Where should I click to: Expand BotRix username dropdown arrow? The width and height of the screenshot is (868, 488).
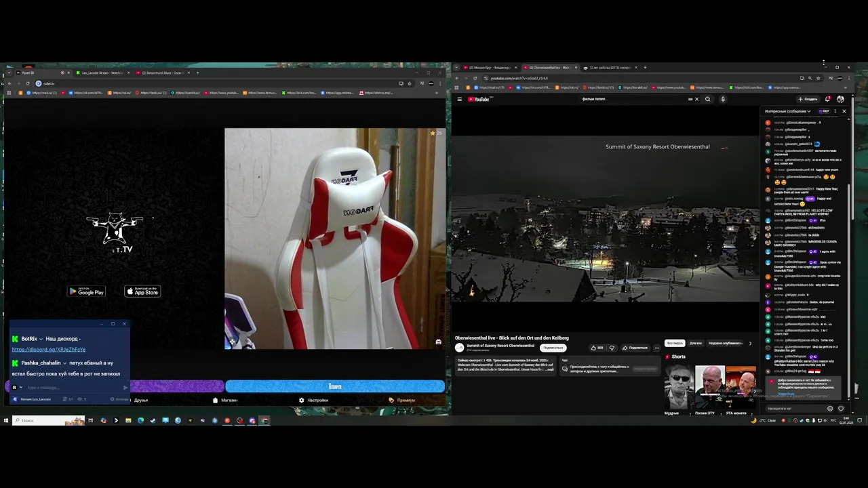(x=41, y=339)
